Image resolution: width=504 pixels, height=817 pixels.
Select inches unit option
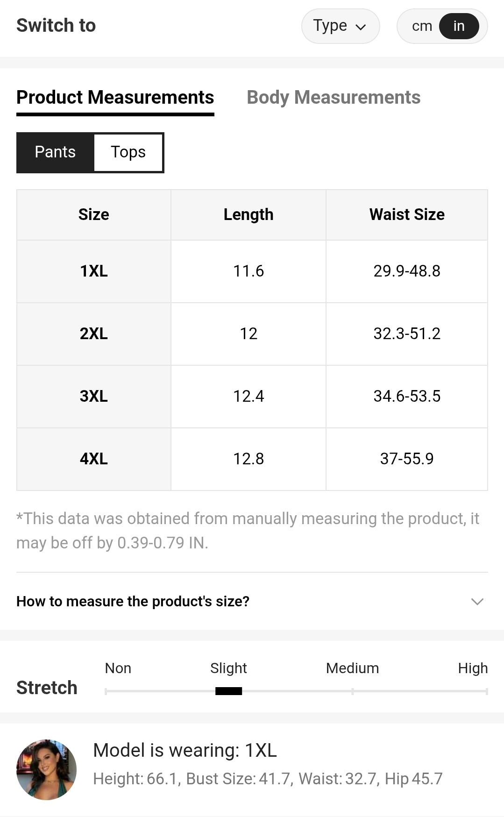coord(459,26)
